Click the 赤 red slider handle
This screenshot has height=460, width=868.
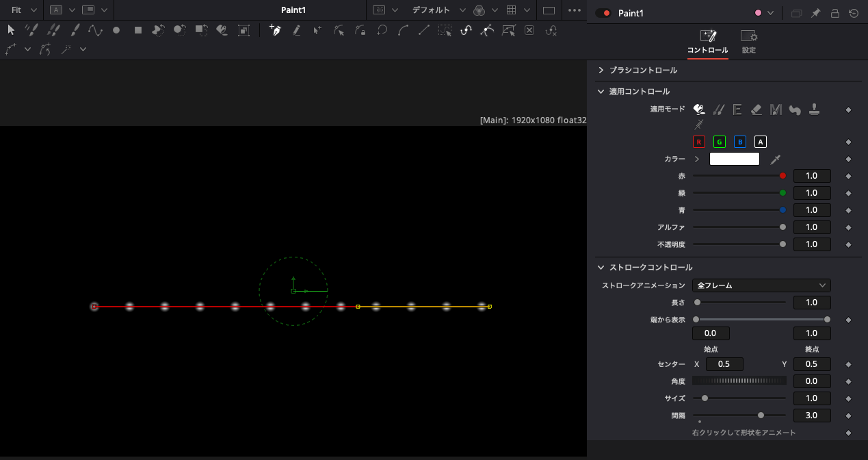(782, 176)
